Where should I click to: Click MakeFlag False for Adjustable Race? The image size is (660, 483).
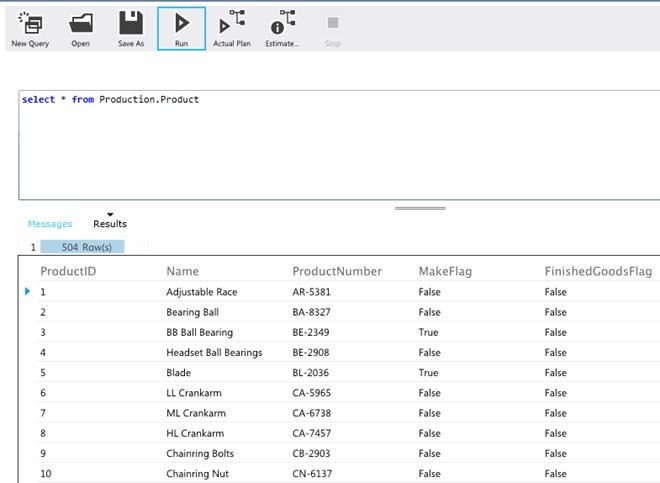(429, 292)
